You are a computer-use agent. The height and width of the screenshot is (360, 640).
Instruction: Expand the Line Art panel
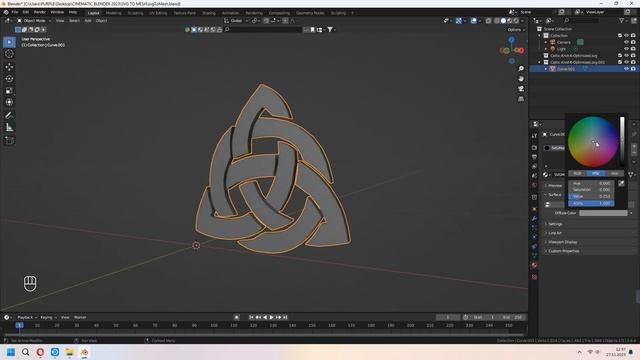[x=555, y=233]
